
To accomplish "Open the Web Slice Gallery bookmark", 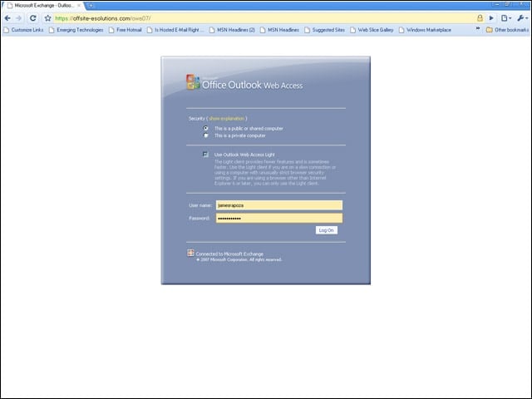I will [x=372, y=30].
